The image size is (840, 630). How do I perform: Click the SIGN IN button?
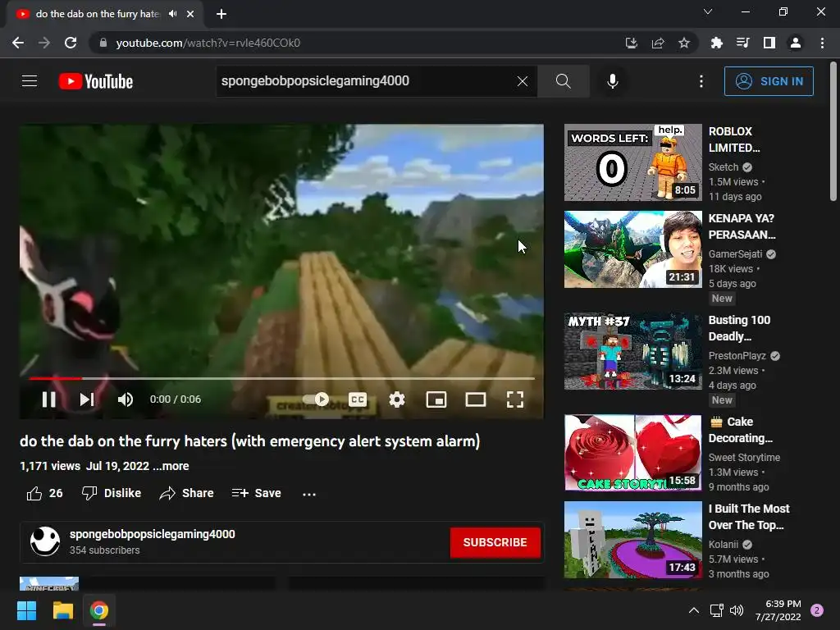pyautogui.click(x=769, y=81)
